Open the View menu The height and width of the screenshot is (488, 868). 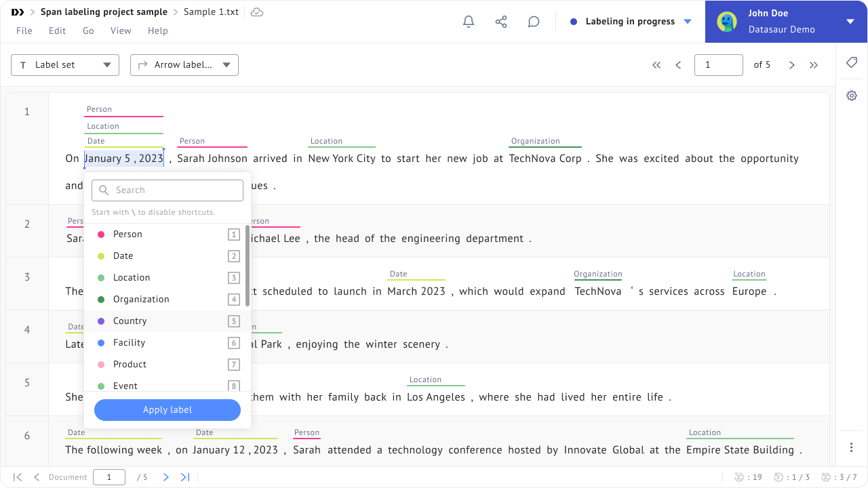point(121,30)
